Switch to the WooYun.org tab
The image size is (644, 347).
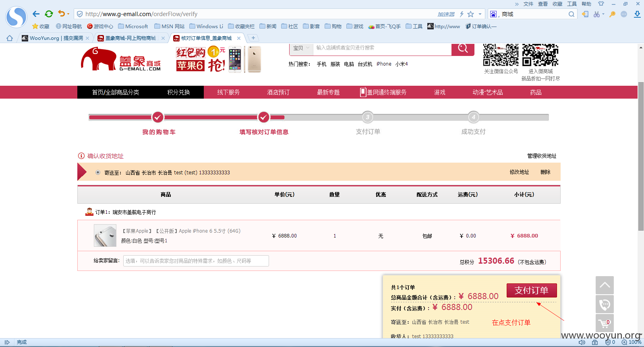56,38
